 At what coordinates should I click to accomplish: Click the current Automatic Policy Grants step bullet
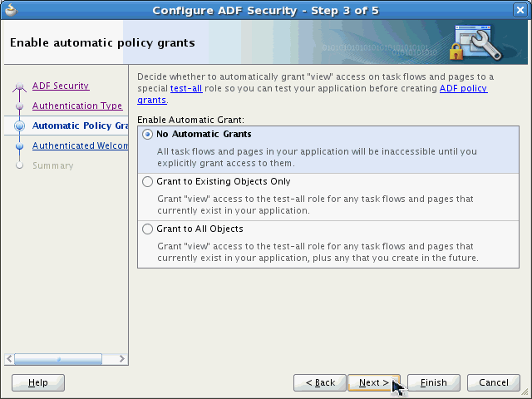20,126
